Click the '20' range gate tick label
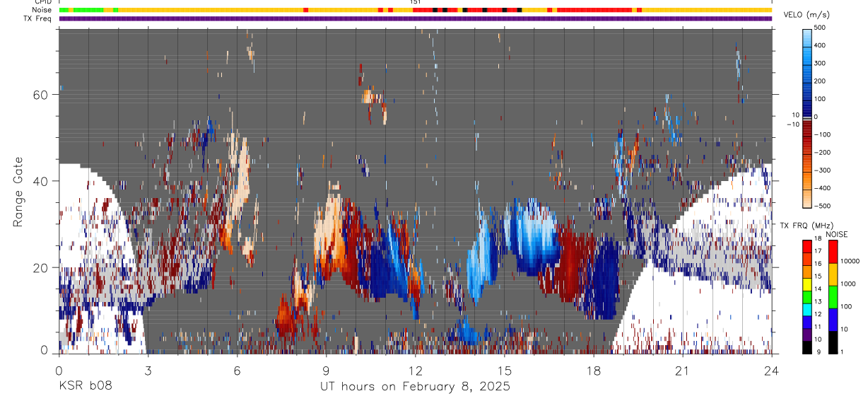The width and height of the screenshot is (868, 401). tap(42, 267)
